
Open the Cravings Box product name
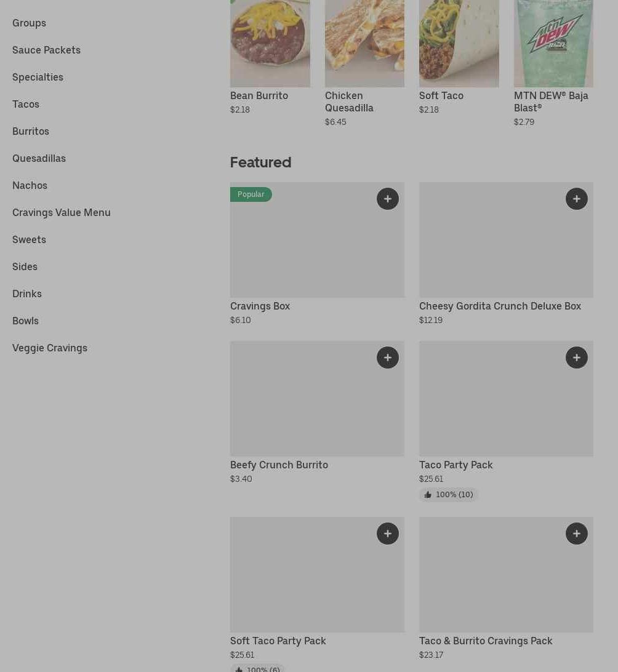click(260, 306)
